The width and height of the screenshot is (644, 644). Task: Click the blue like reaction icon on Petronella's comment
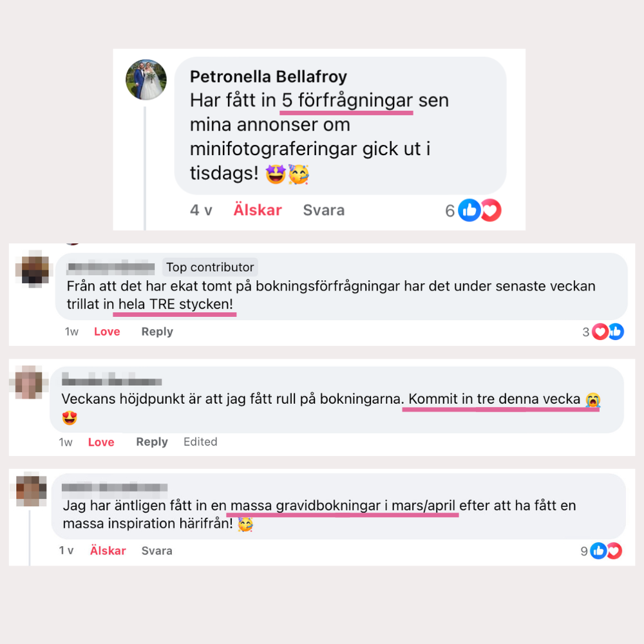469,211
